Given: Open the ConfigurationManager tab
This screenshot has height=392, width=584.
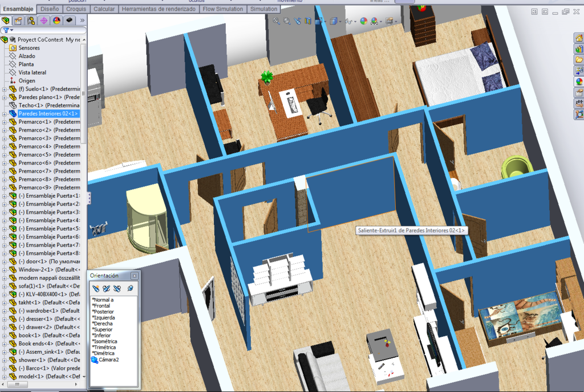Looking at the screenshot, I should 31,21.
